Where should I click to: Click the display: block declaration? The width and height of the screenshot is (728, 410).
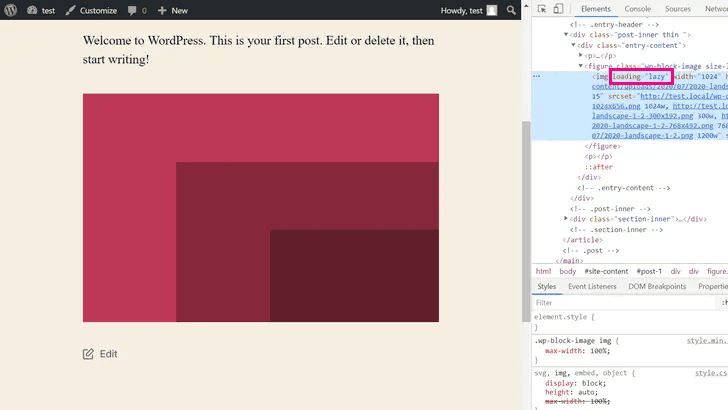tap(575, 383)
